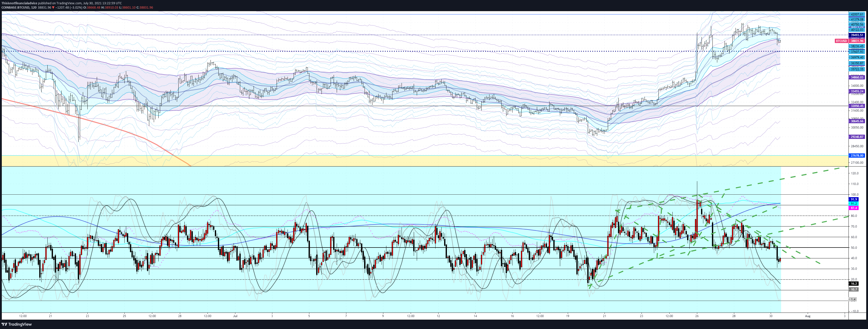Screen dimensions: 868x329
Task: Click the 120.0 oscillator axis tick
Action: pyautogui.click(x=855, y=173)
